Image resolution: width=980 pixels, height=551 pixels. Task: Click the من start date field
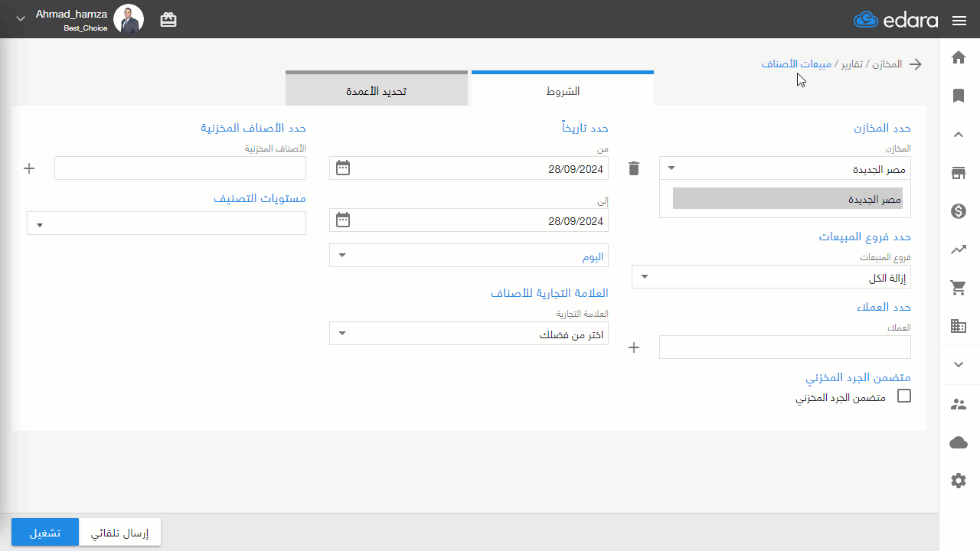click(x=469, y=168)
